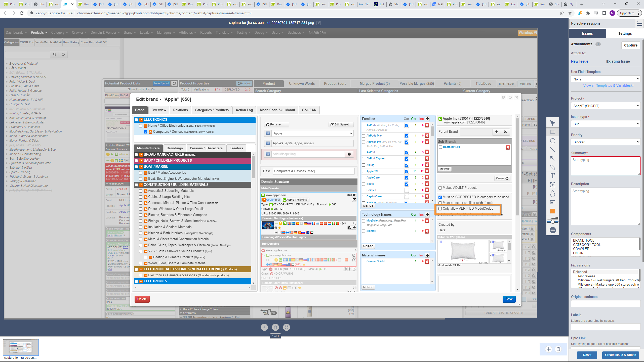Add a new attachment with plus icon
The image size is (644, 362).
point(549,349)
